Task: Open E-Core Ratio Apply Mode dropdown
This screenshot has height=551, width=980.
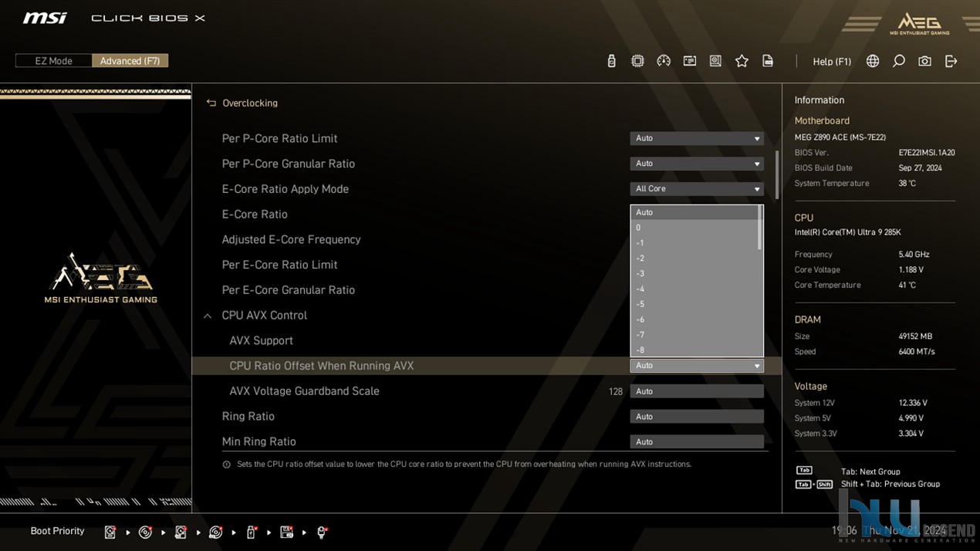Action: click(697, 189)
